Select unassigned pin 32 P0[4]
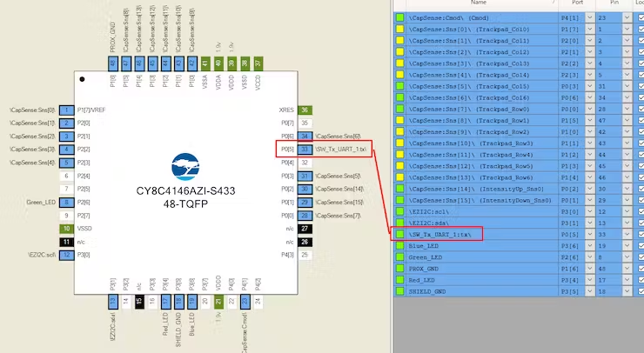 point(305,163)
